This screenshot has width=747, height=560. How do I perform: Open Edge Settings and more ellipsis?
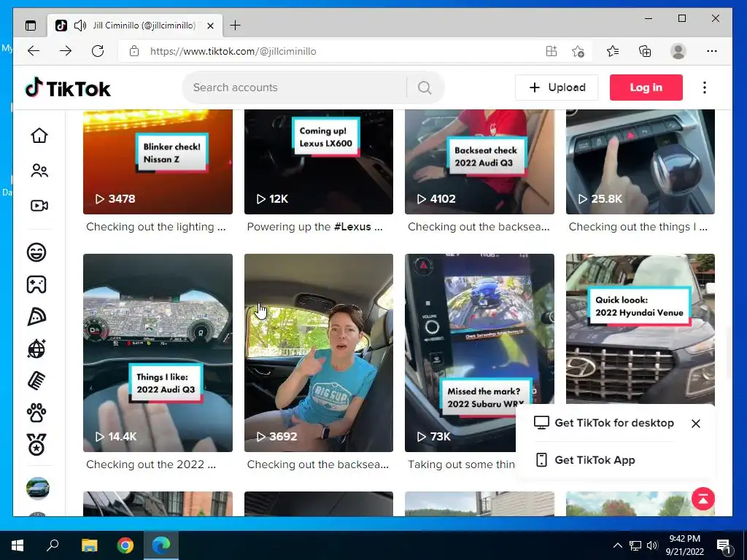click(x=712, y=51)
